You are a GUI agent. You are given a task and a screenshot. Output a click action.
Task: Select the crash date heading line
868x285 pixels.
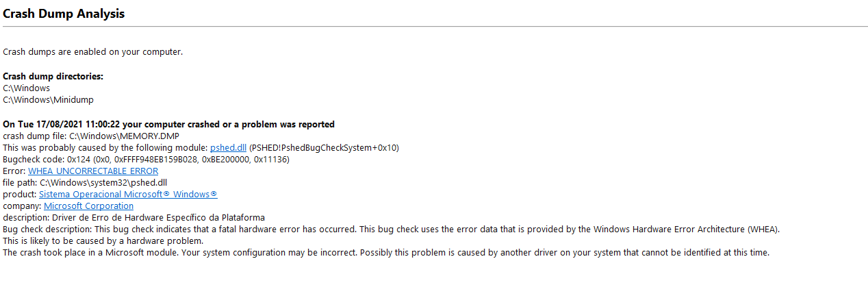pyautogui.click(x=168, y=125)
